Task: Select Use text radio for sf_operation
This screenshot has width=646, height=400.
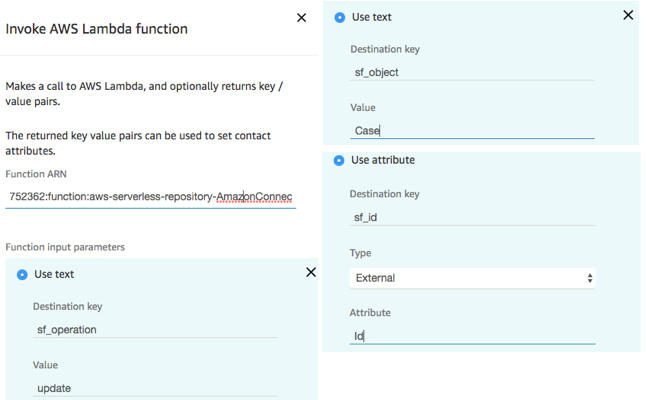Action: click(x=22, y=275)
